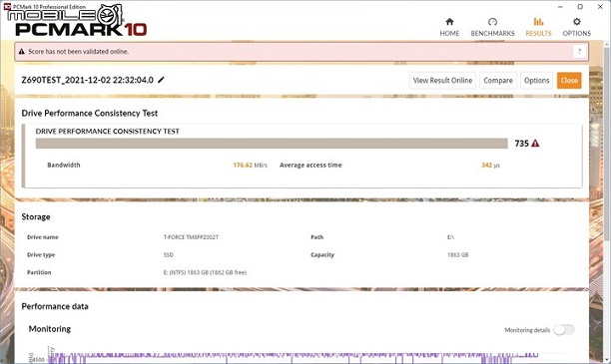Edit the result name with the pencil icon
The width and height of the screenshot is (611, 364).
[161, 80]
